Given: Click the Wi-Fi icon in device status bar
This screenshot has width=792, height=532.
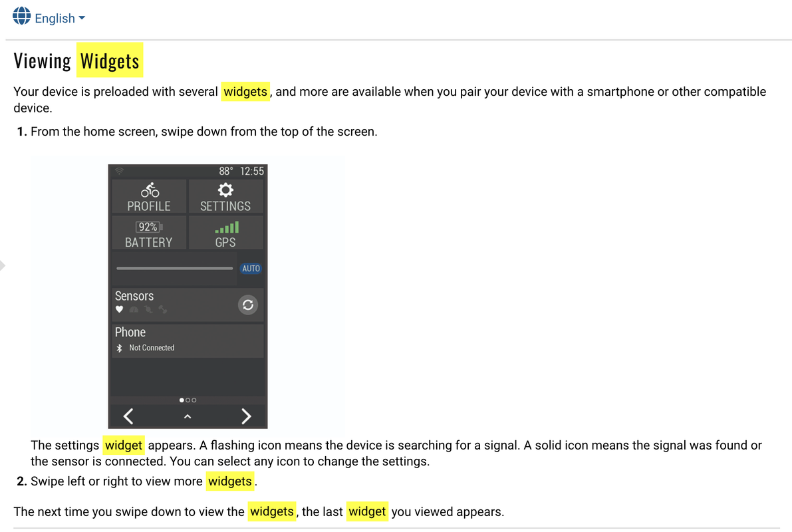Looking at the screenshot, I should point(119,172).
